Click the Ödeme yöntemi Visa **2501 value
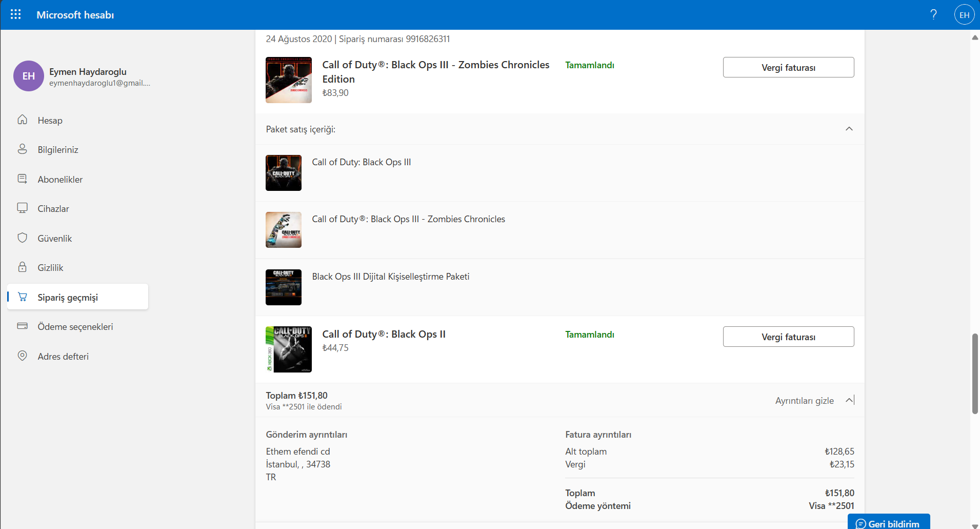 click(831, 506)
